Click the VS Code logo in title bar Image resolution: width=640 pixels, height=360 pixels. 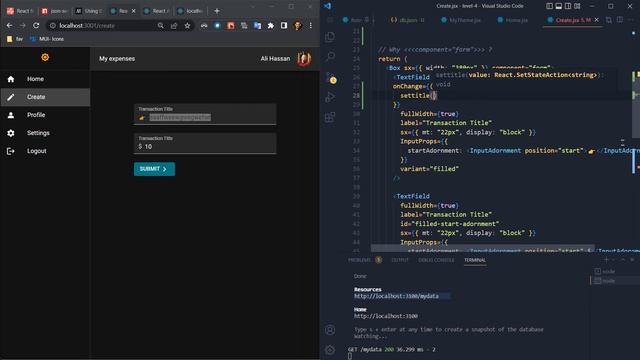pyautogui.click(x=327, y=6)
